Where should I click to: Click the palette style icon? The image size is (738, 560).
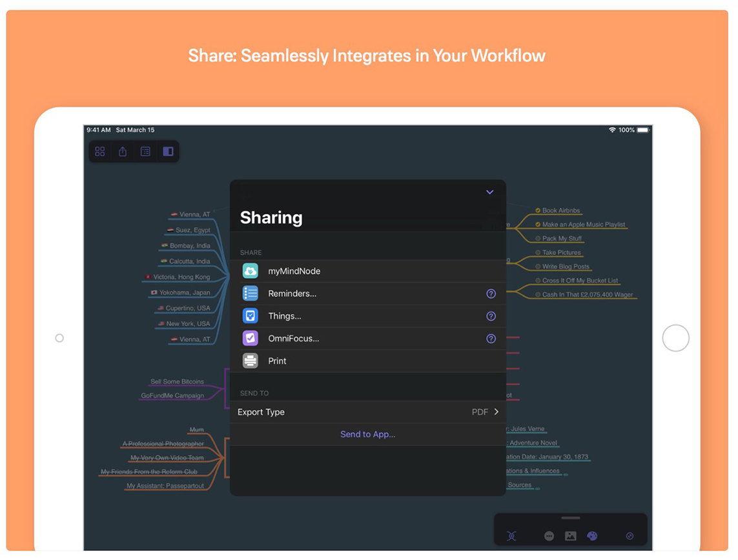pyautogui.click(x=592, y=536)
